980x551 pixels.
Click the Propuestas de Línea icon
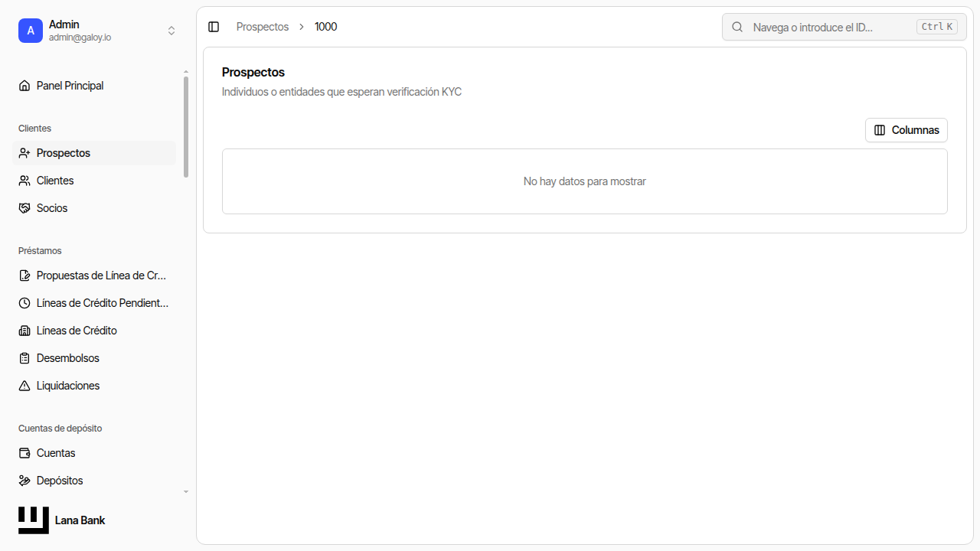[x=24, y=275]
